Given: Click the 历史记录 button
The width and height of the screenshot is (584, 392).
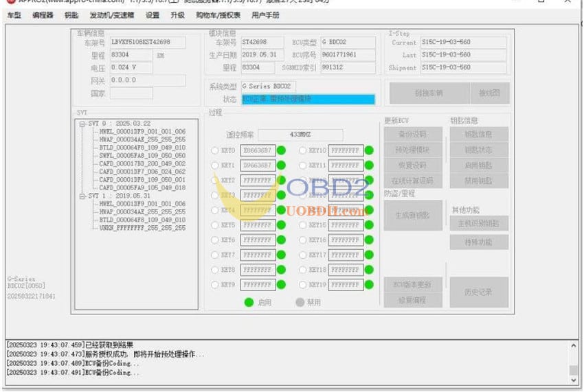Looking at the screenshot, I should coord(479,292).
